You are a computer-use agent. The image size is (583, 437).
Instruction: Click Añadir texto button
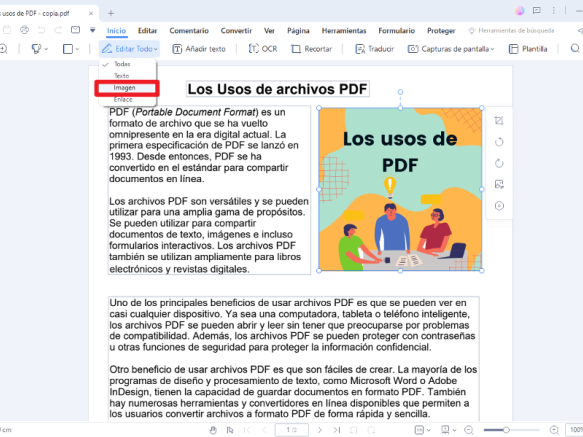[x=199, y=49]
